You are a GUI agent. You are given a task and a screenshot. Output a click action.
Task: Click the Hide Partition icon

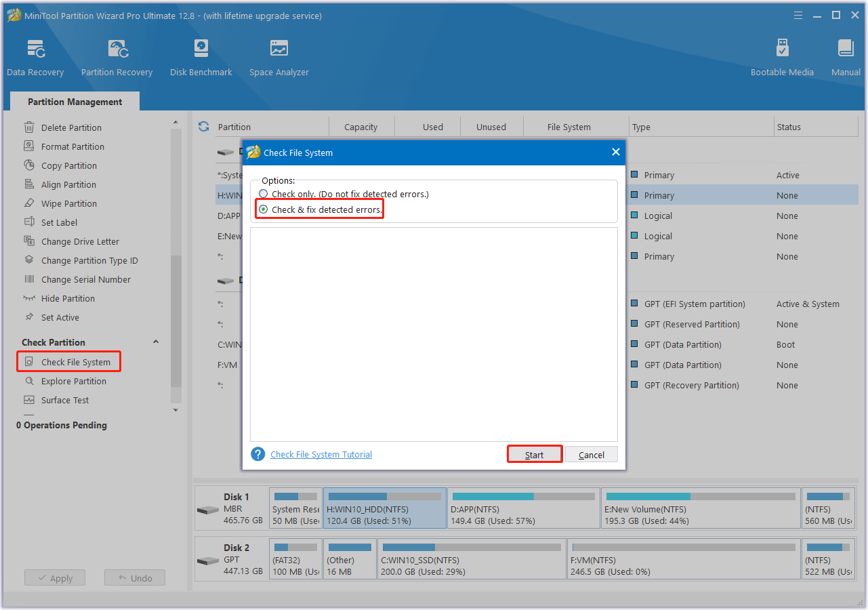(29, 298)
